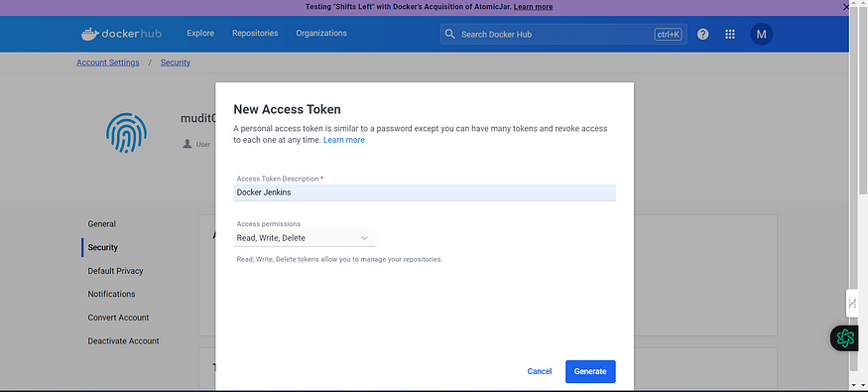The image size is (868, 392).
Task: Go to Repositories in the navbar
Action: click(x=255, y=33)
